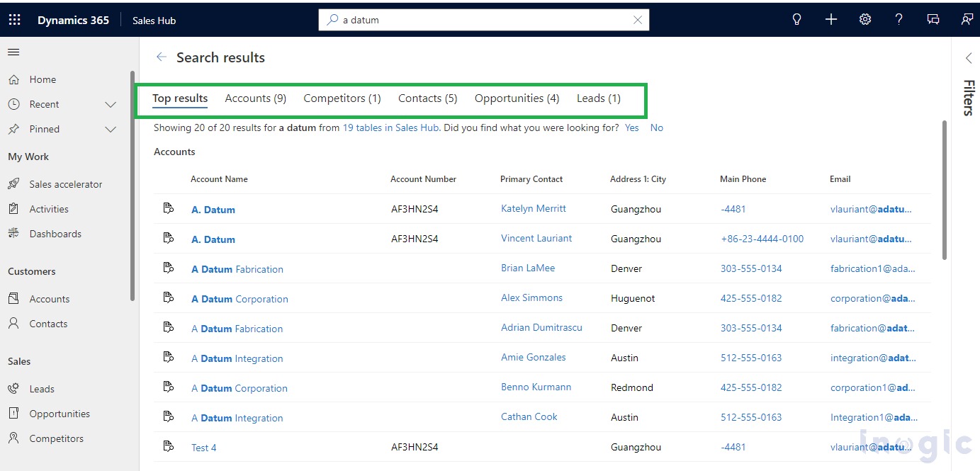The width and height of the screenshot is (980, 471).
Task: Clear the search box with the X
Action: [638, 20]
